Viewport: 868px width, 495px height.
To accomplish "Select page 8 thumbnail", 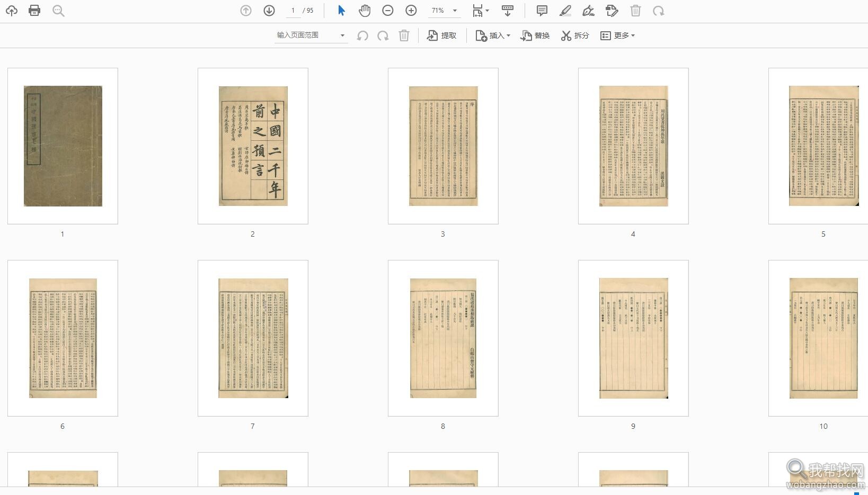I will tap(443, 338).
